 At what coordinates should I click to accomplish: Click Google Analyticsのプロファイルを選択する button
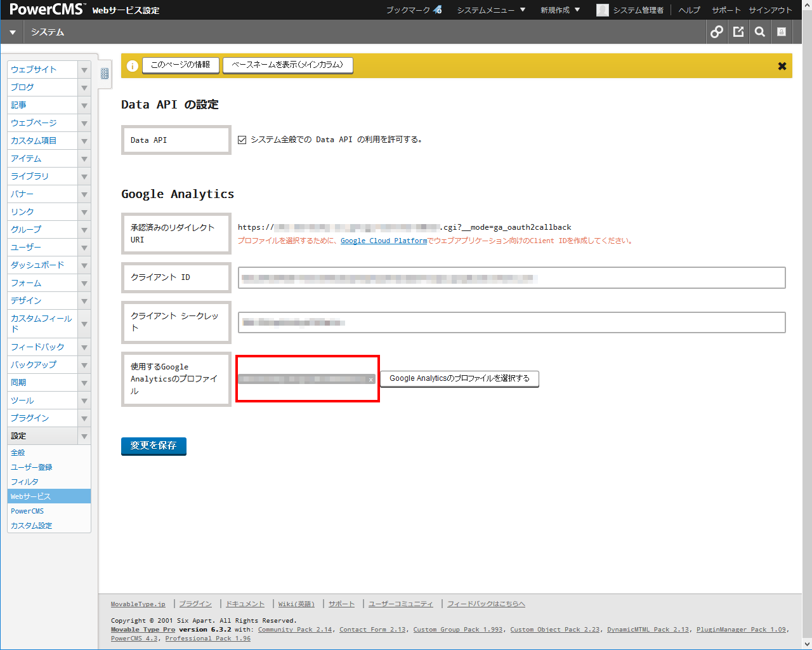tap(459, 379)
